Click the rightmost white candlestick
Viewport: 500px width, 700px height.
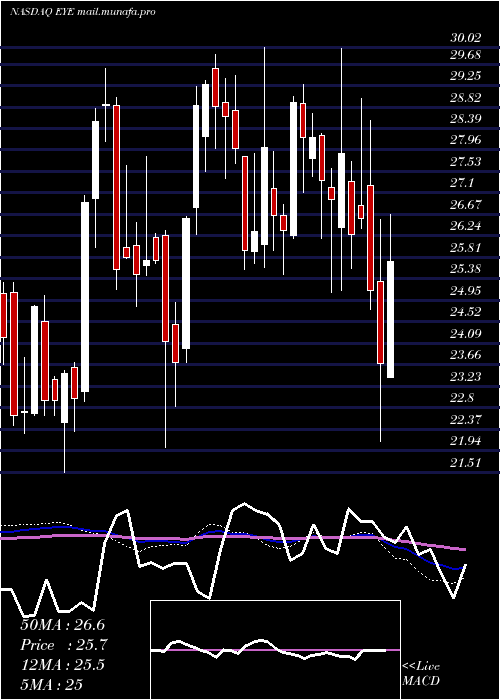(391, 319)
